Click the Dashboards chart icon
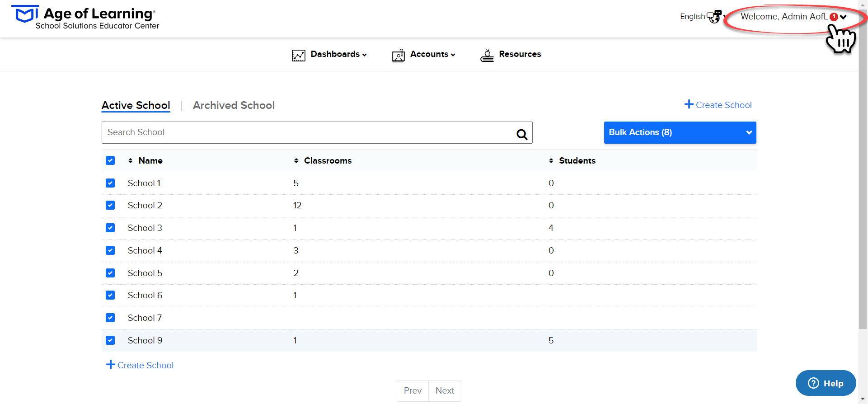This screenshot has height=404, width=868. click(x=299, y=55)
